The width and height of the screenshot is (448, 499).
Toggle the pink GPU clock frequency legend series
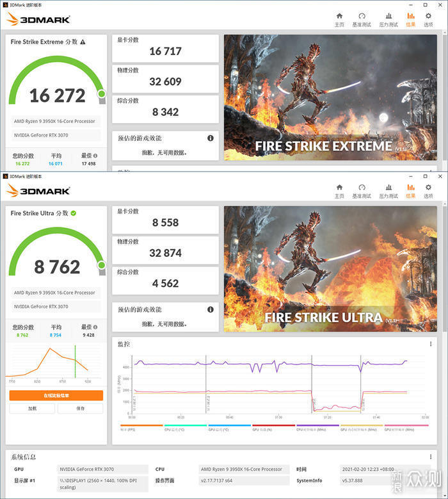(x=406, y=427)
